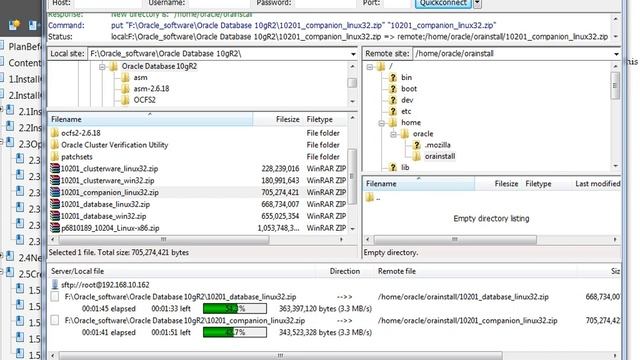Select 10201_clusterware_win32.zip archive icon

pyautogui.click(x=55, y=180)
